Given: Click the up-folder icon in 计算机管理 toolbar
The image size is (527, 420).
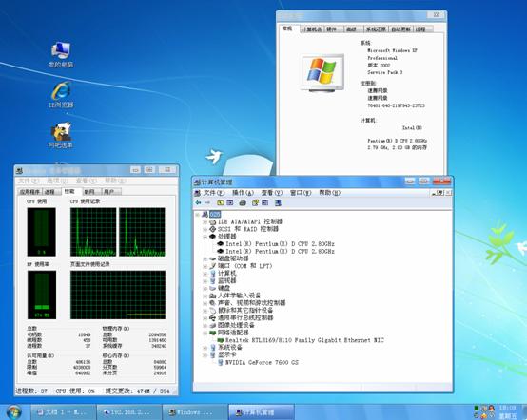Looking at the screenshot, I should (x=221, y=202).
